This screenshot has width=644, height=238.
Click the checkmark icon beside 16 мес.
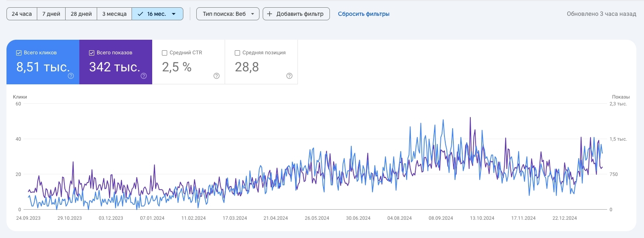[140, 14]
